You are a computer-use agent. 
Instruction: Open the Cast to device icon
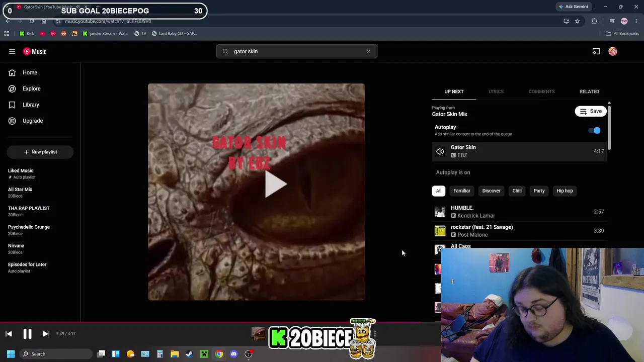[596, 51]
